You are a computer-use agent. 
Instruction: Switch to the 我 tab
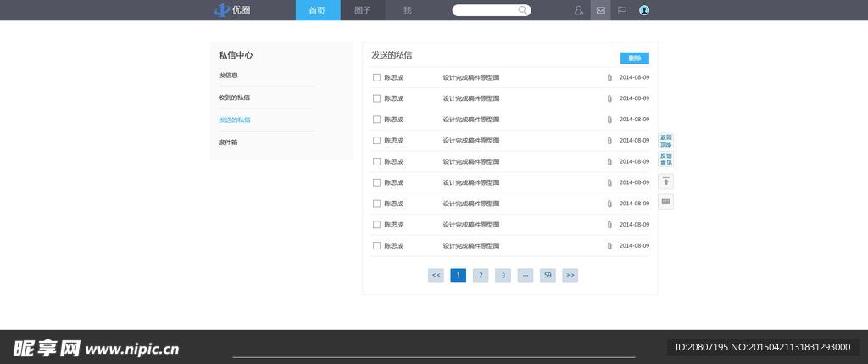point(408,10)
